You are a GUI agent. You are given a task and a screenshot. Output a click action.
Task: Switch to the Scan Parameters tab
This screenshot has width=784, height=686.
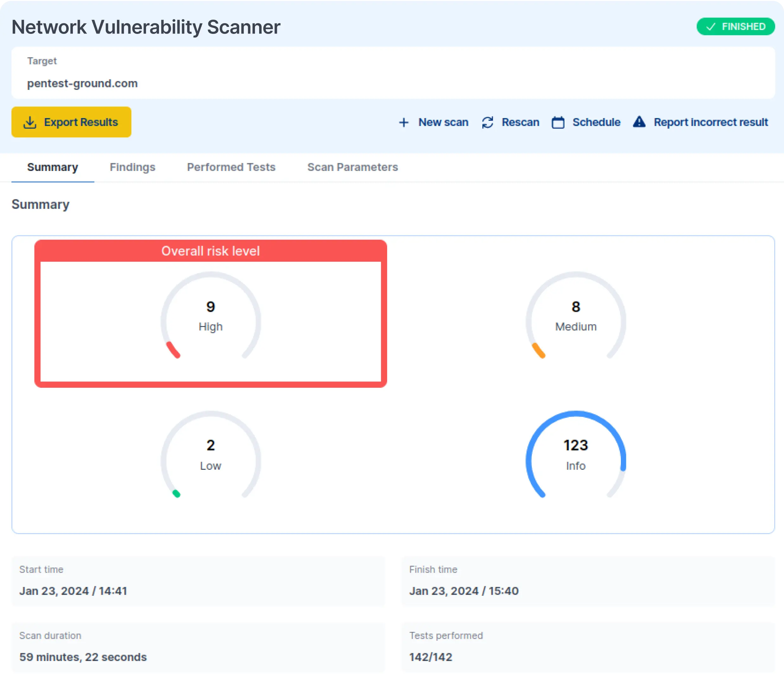[x=352, y=167]
